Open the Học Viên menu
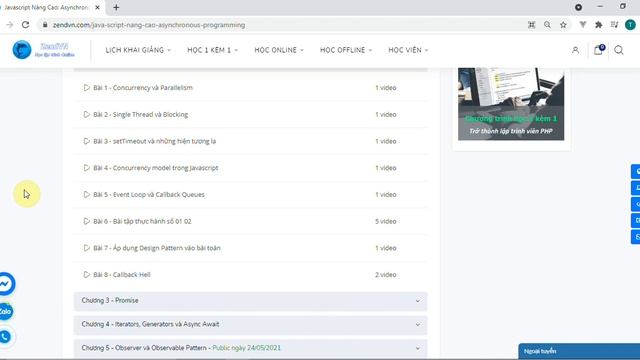 (408, 50)
